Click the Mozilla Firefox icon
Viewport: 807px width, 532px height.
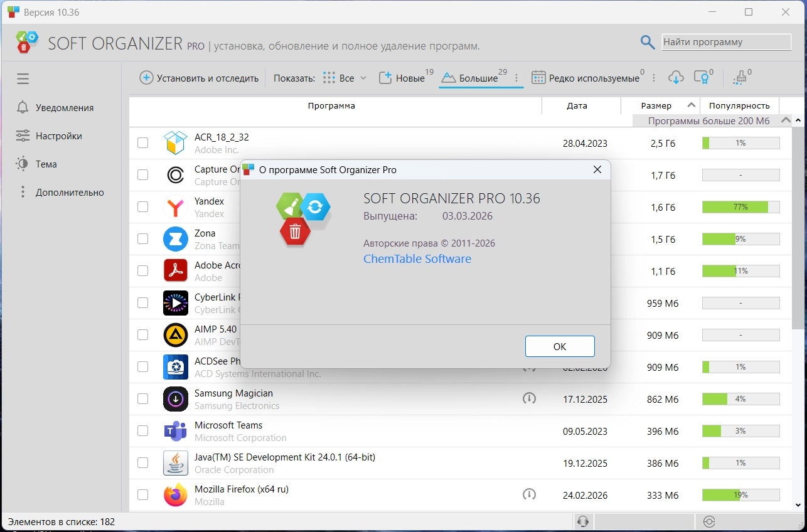pos(176,495)
